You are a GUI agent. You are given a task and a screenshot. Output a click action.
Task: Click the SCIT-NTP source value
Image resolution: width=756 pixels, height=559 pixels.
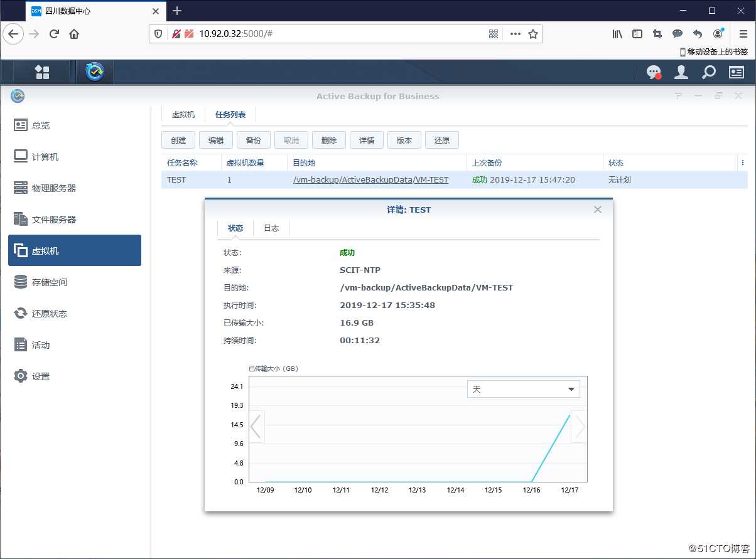[x=360, y=270]
